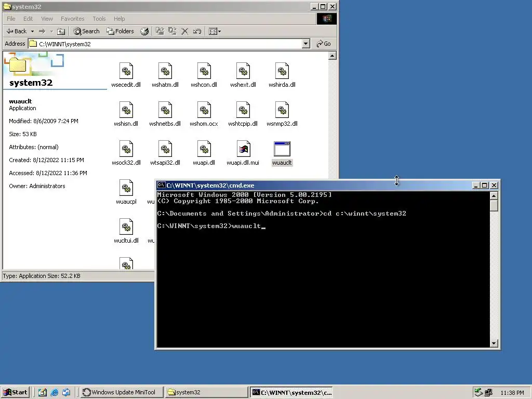Select the wsnmp32.dll file icon

[x=282, y=110]
